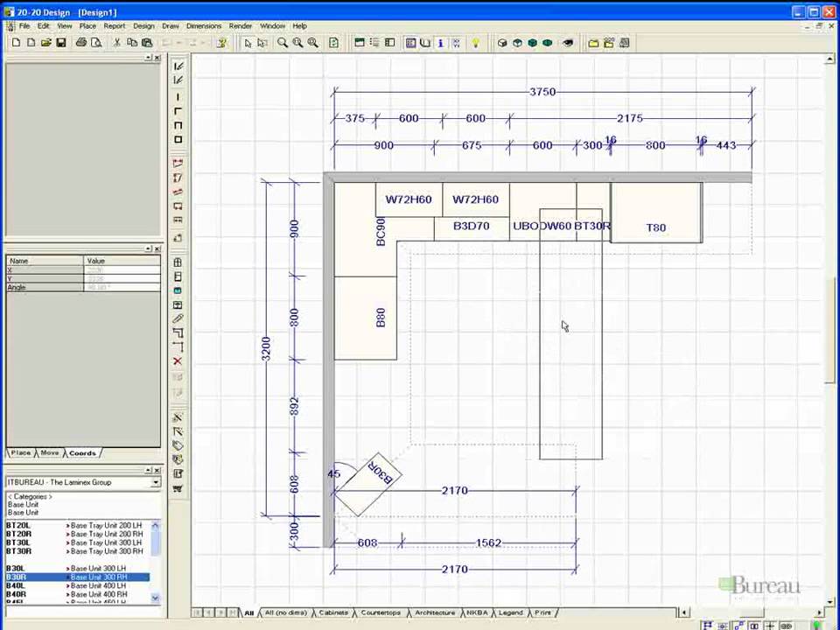840x630 pixels.
Task: Click the catalog list scroll up arrow
Action: click(156, 525)
